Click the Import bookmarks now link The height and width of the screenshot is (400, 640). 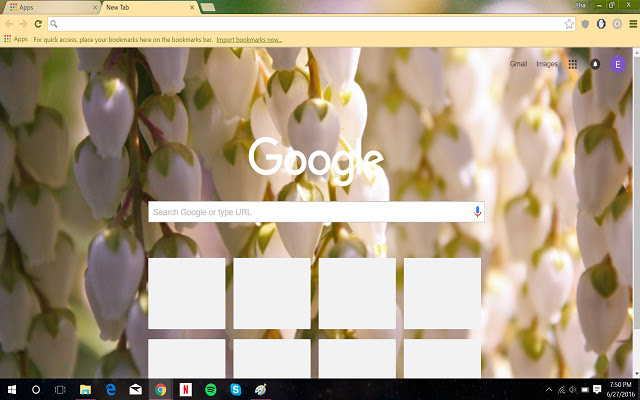(x=249, y=40)
